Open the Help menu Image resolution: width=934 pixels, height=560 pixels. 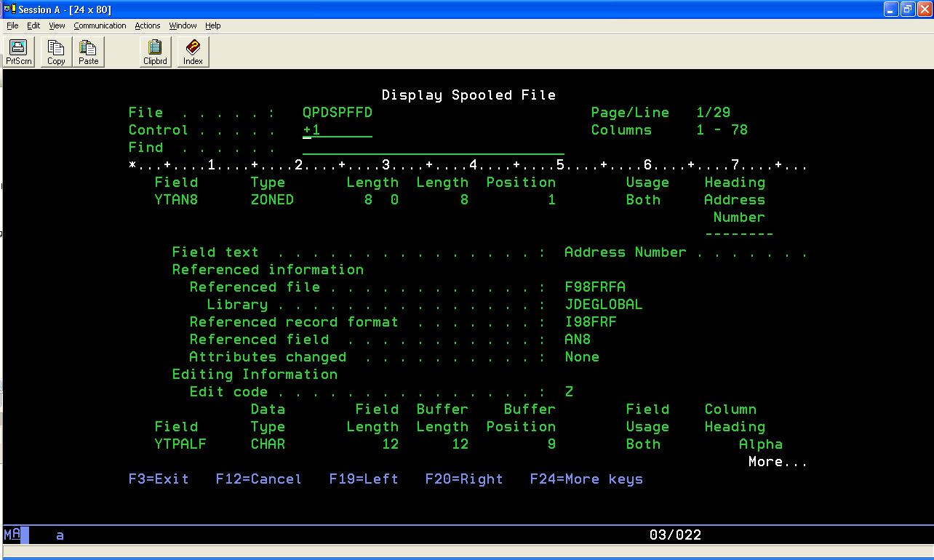coord(212,25)
